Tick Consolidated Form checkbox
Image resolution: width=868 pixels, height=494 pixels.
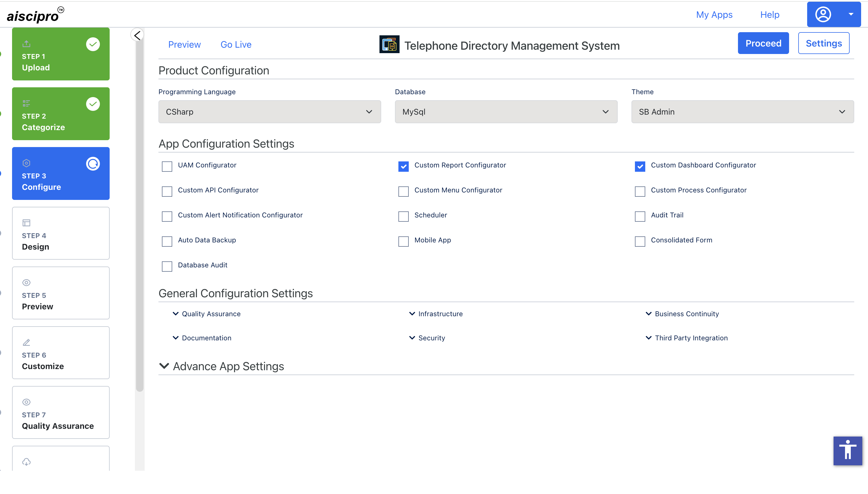click(x=640, y=241)
